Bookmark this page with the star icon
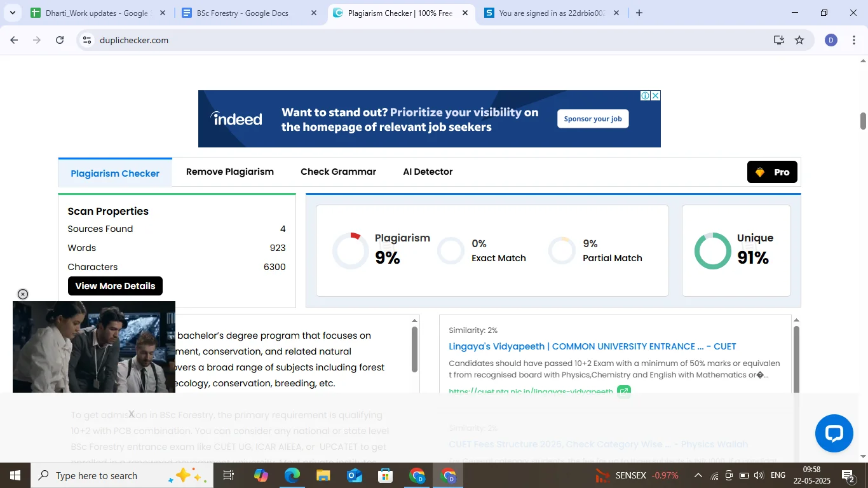This screenshot has height=488, width=868. (799, 40)
